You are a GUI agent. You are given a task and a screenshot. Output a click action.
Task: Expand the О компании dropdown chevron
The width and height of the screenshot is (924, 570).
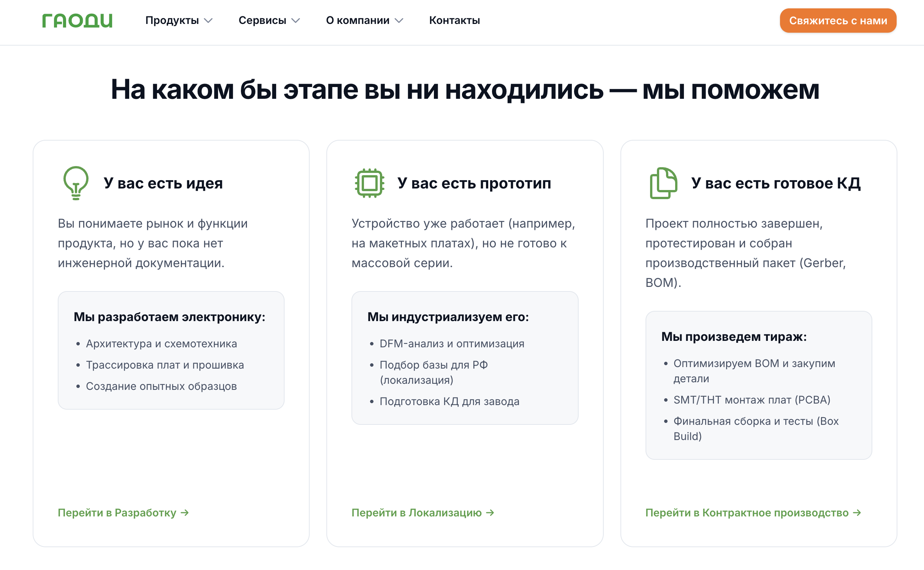pyautogui.click(x=399, y=21)
